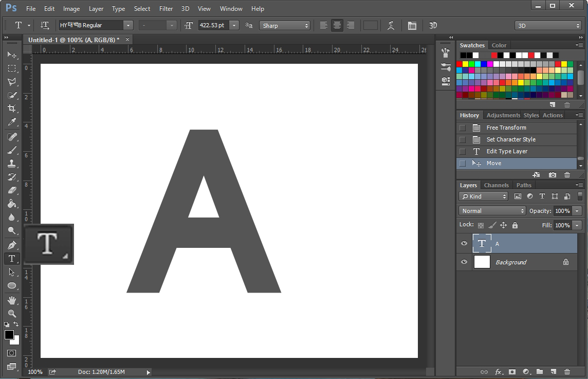Select Free Transform history state
This screenshot has height=379, width=588.
coord(517,128)
